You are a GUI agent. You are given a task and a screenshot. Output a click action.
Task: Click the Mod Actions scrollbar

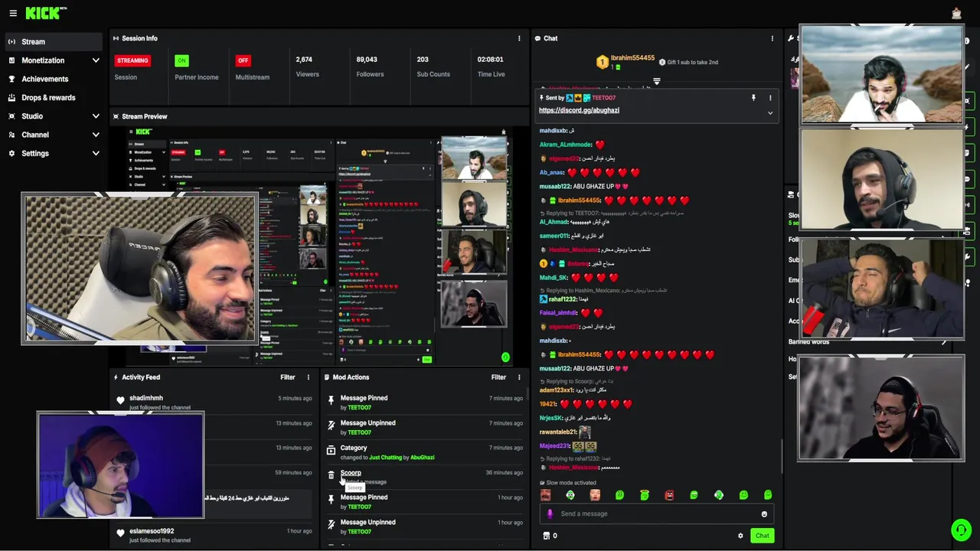coord(527,393)
